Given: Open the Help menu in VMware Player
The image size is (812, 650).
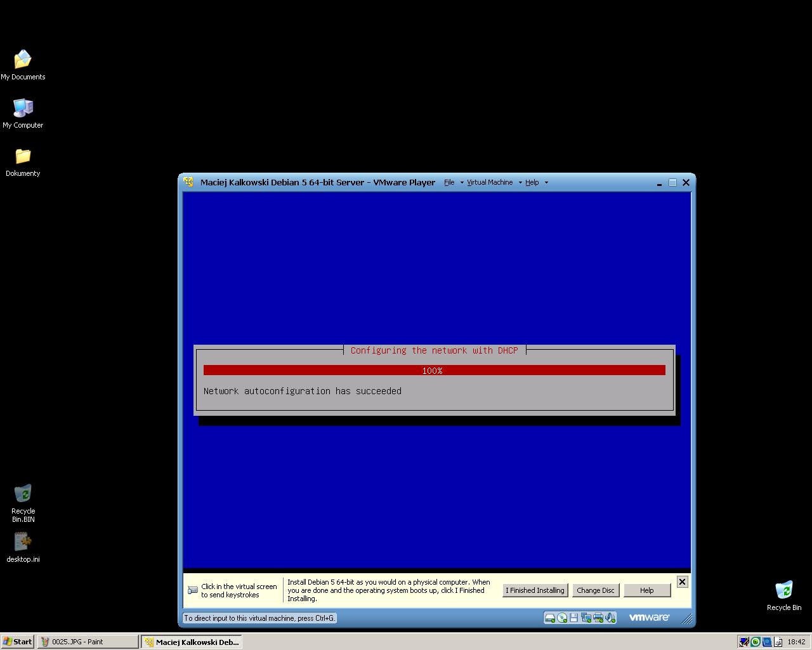Looking at the screenshot, I should click(532, 182).
